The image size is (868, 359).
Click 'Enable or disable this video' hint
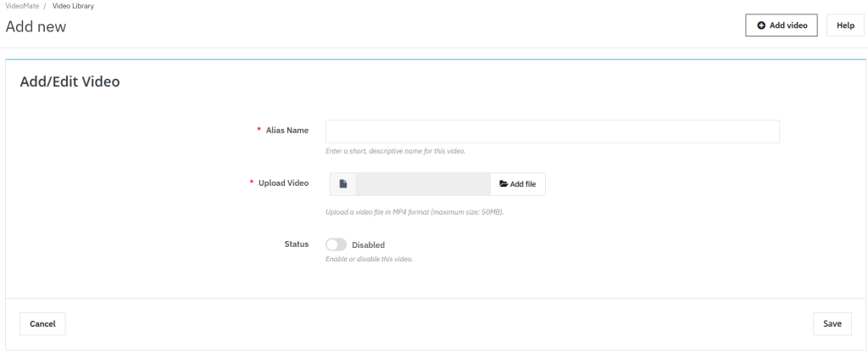[x=370, y=260]
